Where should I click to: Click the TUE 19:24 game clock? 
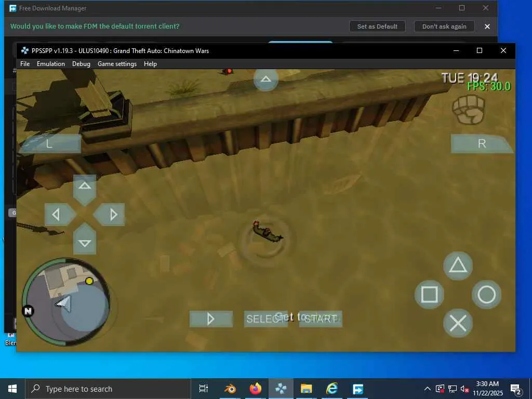click(469, 78)
